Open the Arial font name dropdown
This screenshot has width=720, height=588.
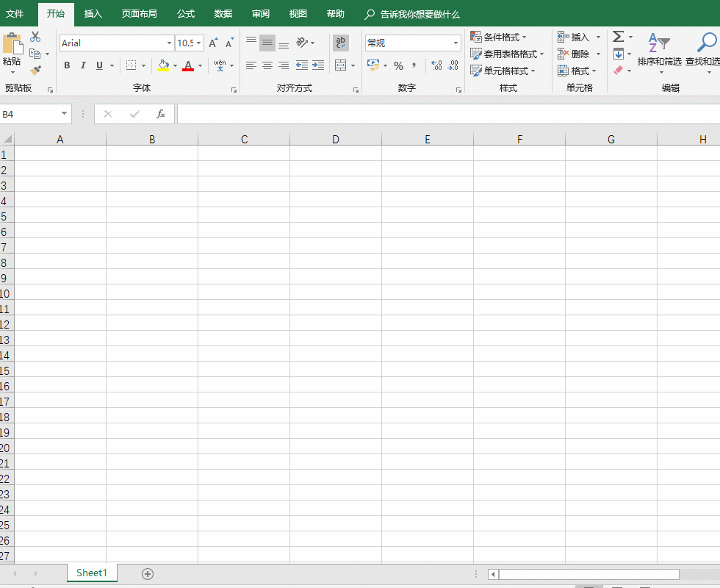tap(169, 43)
